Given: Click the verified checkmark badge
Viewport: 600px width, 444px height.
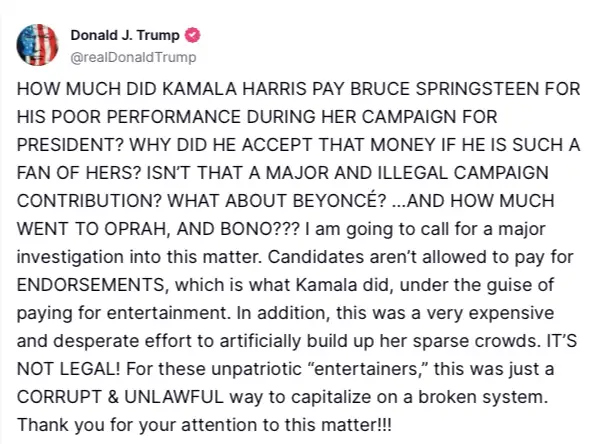Looking at the screenshot, I should click(192, 35).
